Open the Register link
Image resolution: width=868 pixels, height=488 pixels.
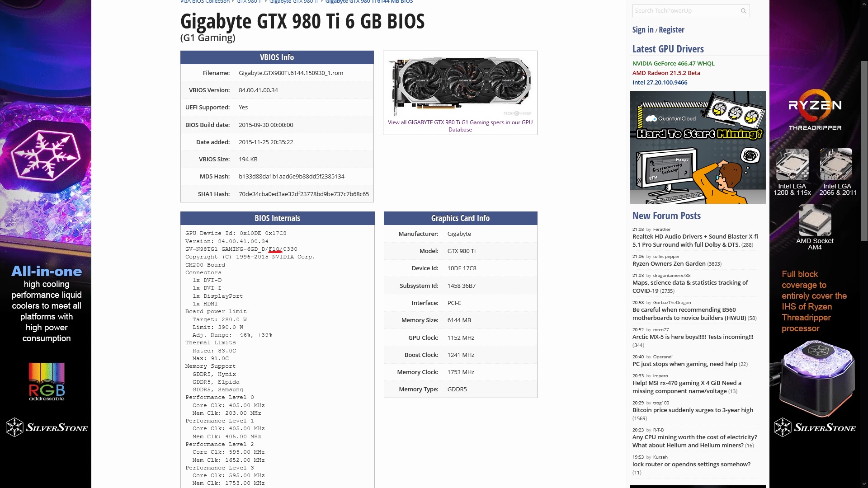click(x=671, y=30)
